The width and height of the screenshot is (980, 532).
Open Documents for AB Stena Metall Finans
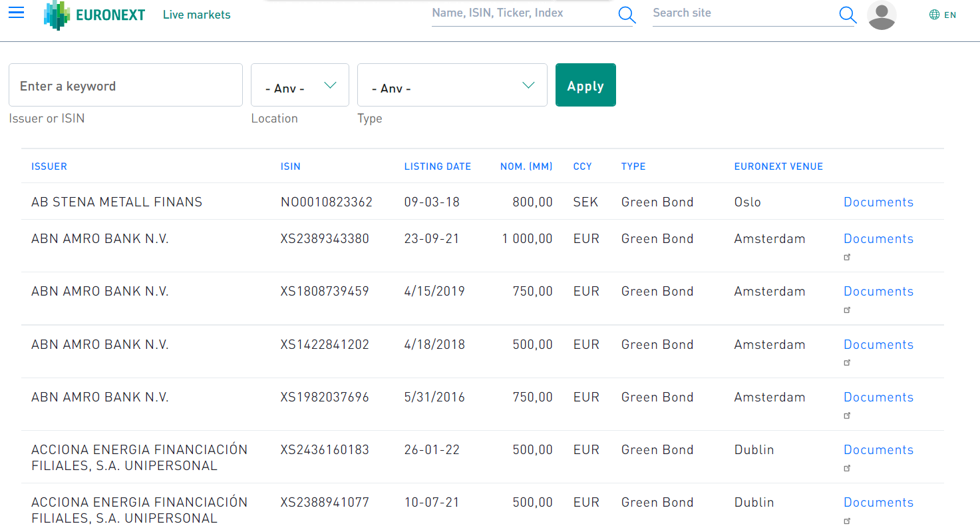tap(878, 202)
